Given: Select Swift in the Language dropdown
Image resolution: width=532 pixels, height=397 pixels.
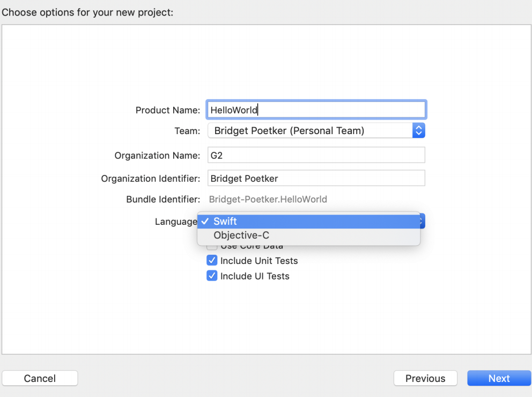Looking at the screenshot, I should [x=225, y=221].
